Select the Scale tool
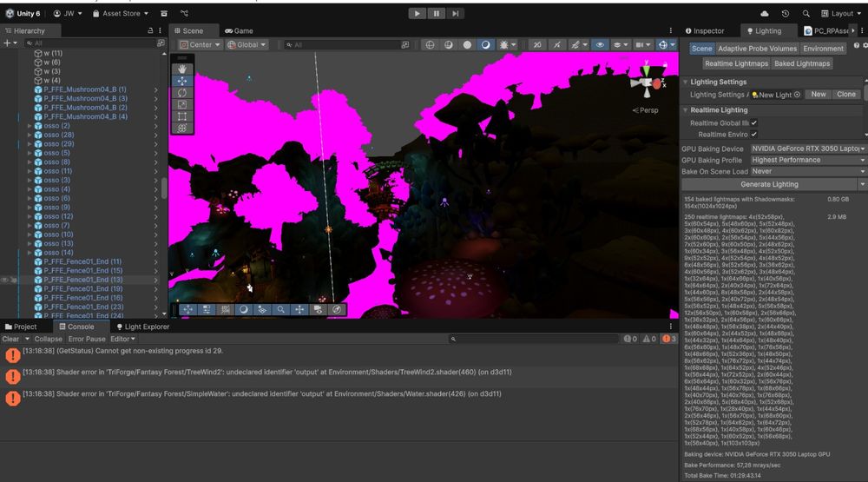868x482 pixels. tap(182, 104)
